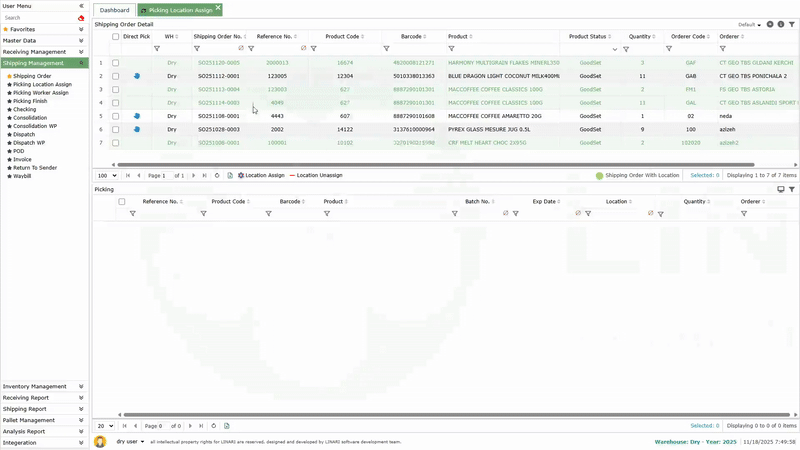Open the Default layout dropdown

[x=750, y=24]
